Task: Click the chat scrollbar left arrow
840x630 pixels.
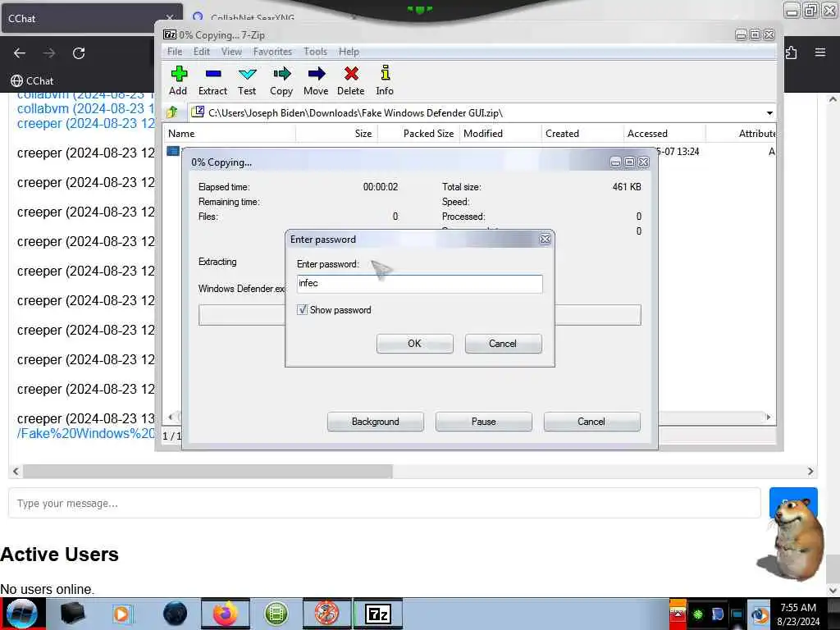Action: (x=16, y=472)
